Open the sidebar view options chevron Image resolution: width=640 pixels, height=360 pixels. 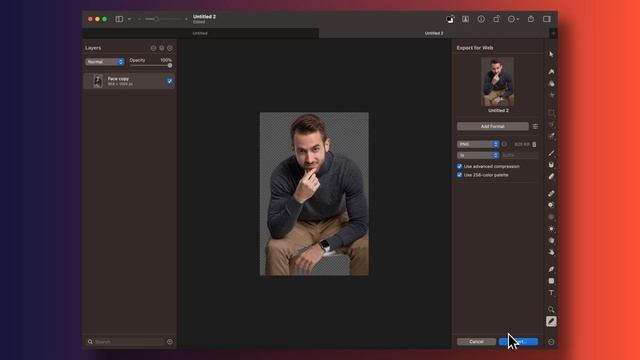click(x=129, y=19)
